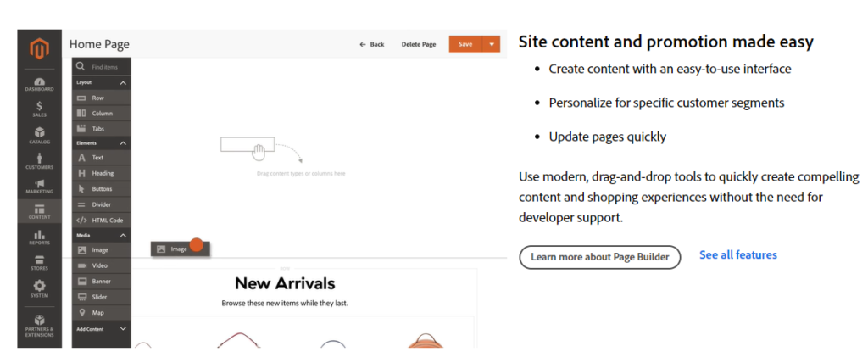Image resolution: width=868 pixels, height=363 pixels.
Task: Click the Find items search field
Action: (106, 66)
